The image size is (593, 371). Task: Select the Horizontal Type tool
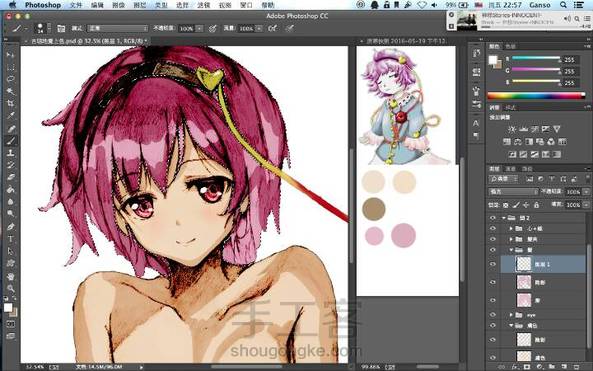tap(11, 239)
